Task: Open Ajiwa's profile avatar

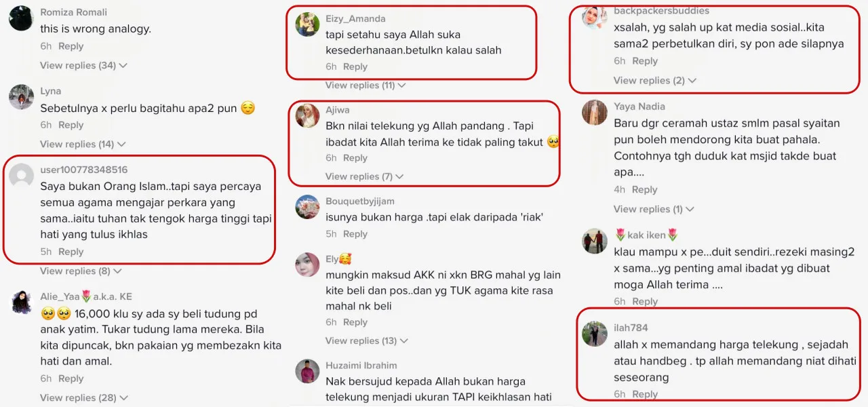Action: [307, 116]
